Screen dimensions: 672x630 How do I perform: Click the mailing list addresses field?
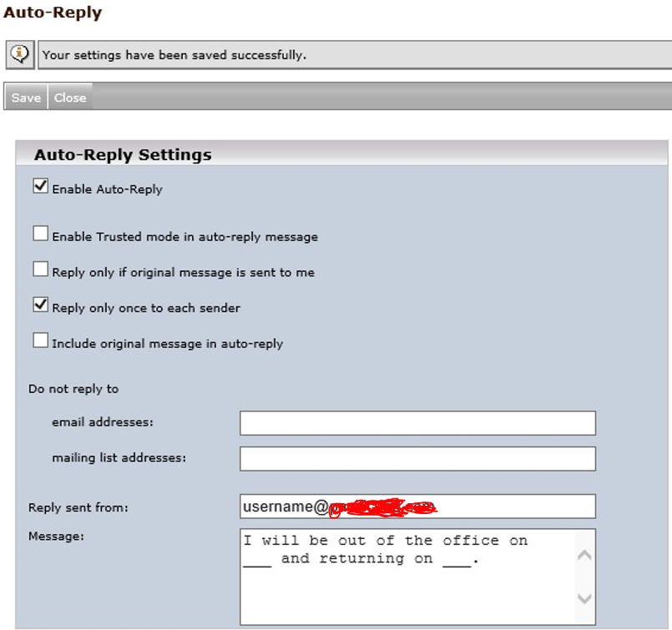[x=417, y=459]
